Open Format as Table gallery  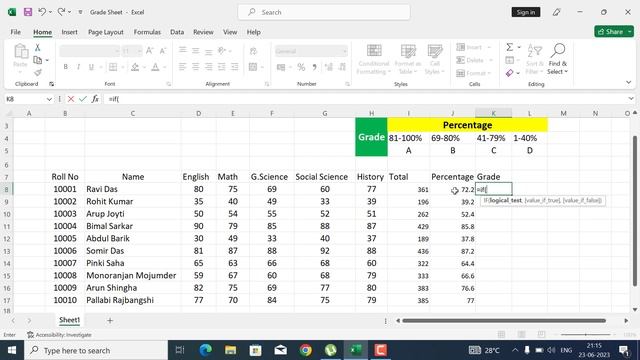408,60
